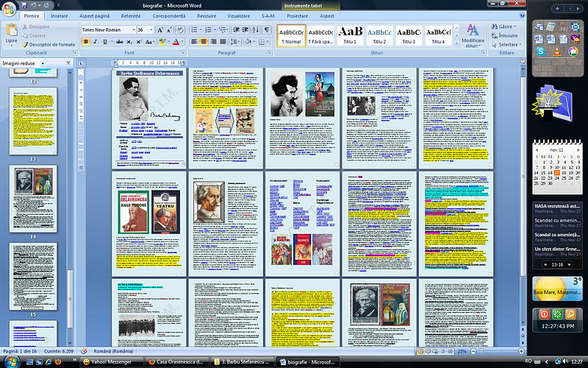Image resolution: width=588 pixels, height=368 pixels.
Task: Apply yellow text highlight color
Action: click(x=162, y=42)
